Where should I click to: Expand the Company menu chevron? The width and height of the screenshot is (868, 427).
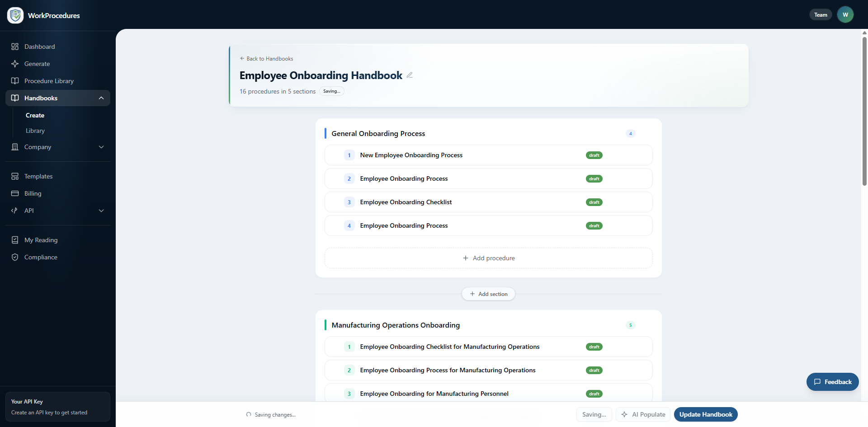[x=101, y=147]
